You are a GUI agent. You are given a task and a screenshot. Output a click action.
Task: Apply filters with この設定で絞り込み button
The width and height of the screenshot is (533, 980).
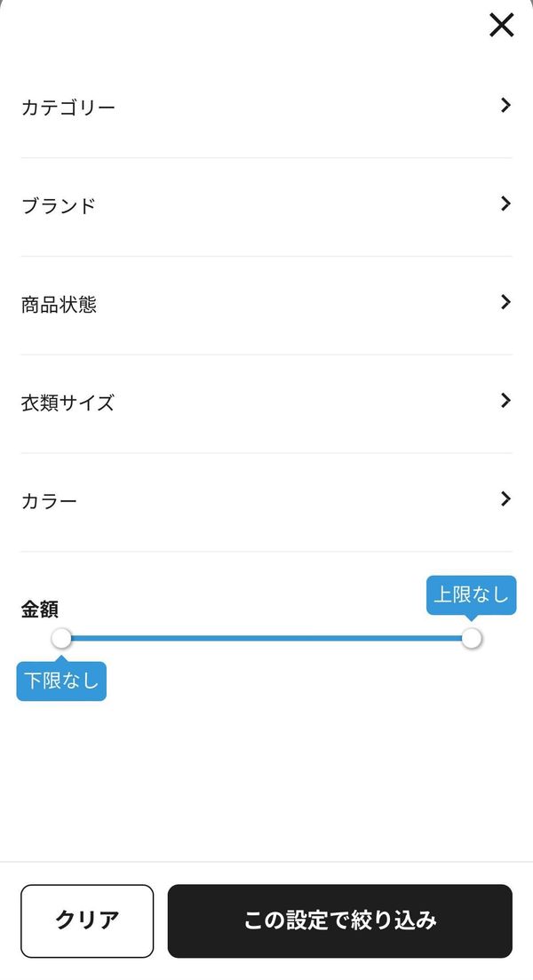coord(340,920)
